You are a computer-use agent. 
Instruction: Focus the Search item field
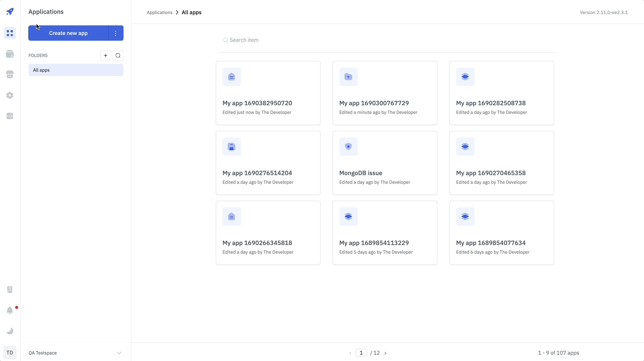[x=388, y=40]
